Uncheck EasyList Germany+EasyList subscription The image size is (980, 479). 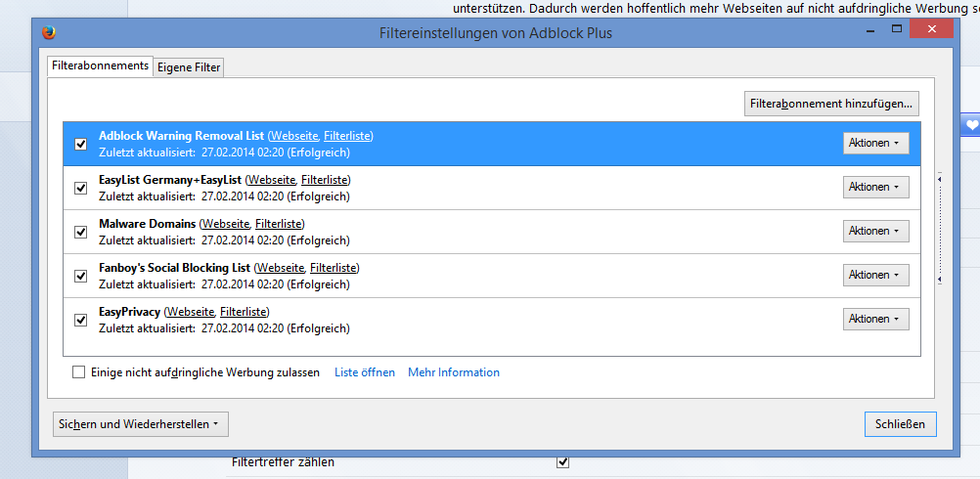click(x=80, y=188)
